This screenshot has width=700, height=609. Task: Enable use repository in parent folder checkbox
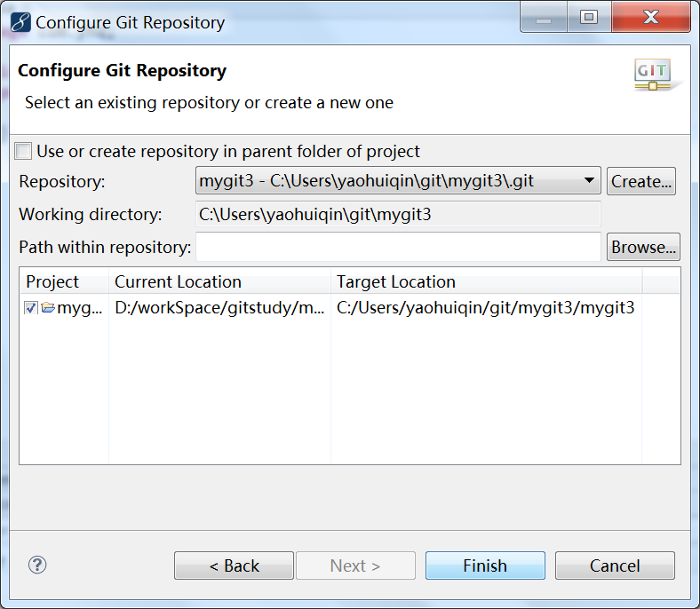tap(23, 151)
